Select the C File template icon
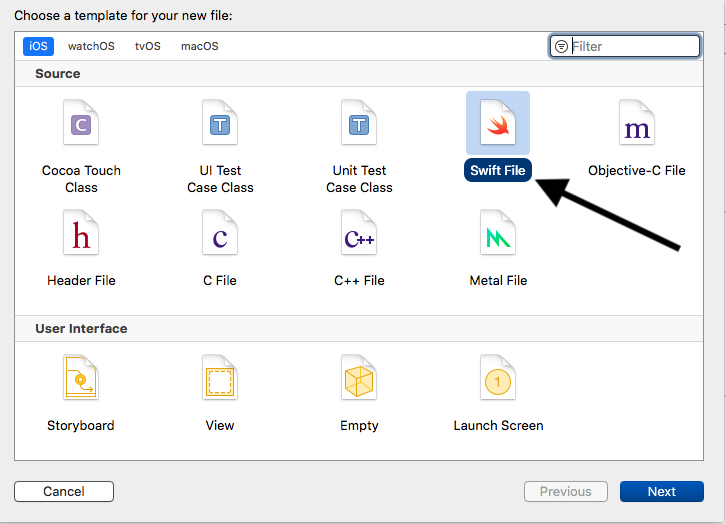Screen dimensions: 726x524 point(220,232)
